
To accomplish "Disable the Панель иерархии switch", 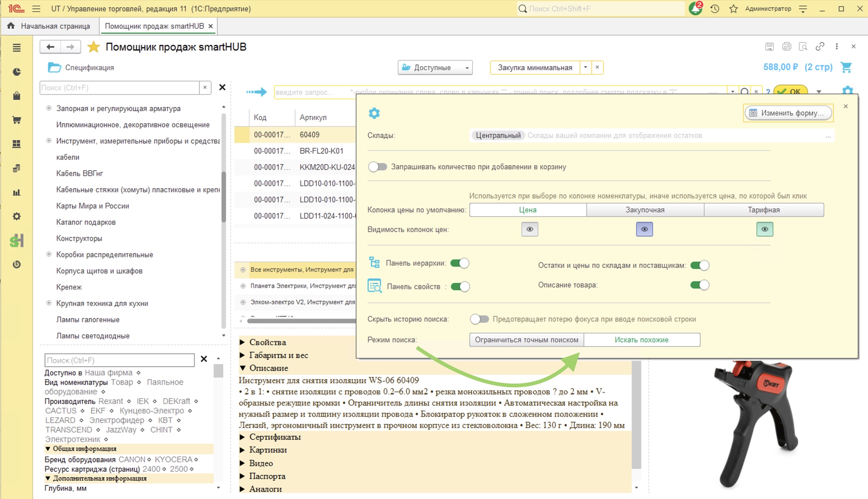I will coord(460,263).
